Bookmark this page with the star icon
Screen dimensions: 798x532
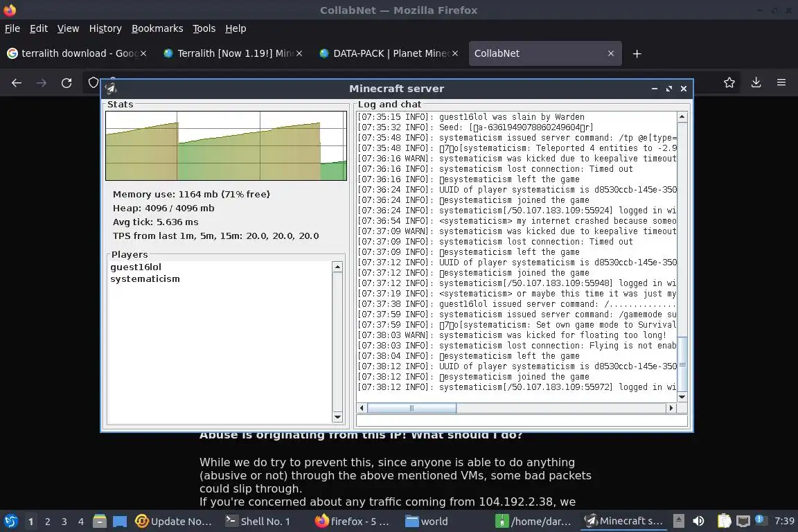(729, 82)
